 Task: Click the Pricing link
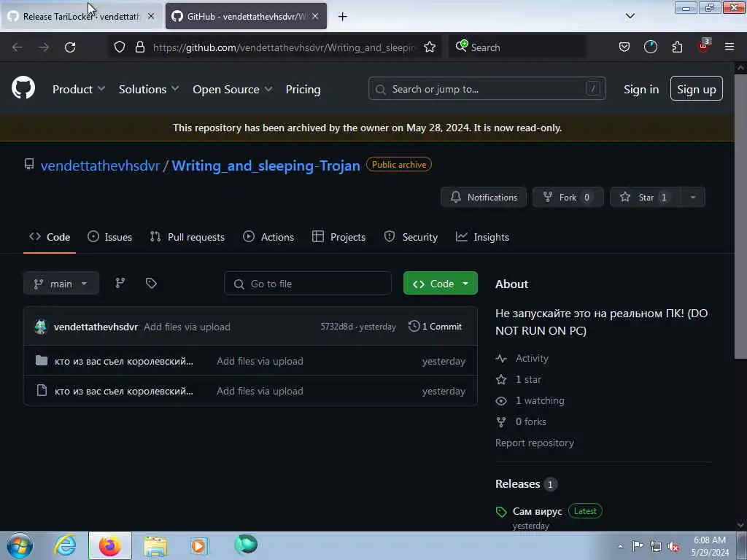(303, 89)
